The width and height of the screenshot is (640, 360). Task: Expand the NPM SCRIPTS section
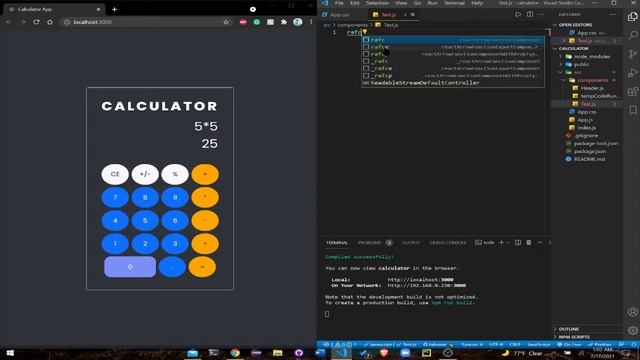tap(573, 337)
